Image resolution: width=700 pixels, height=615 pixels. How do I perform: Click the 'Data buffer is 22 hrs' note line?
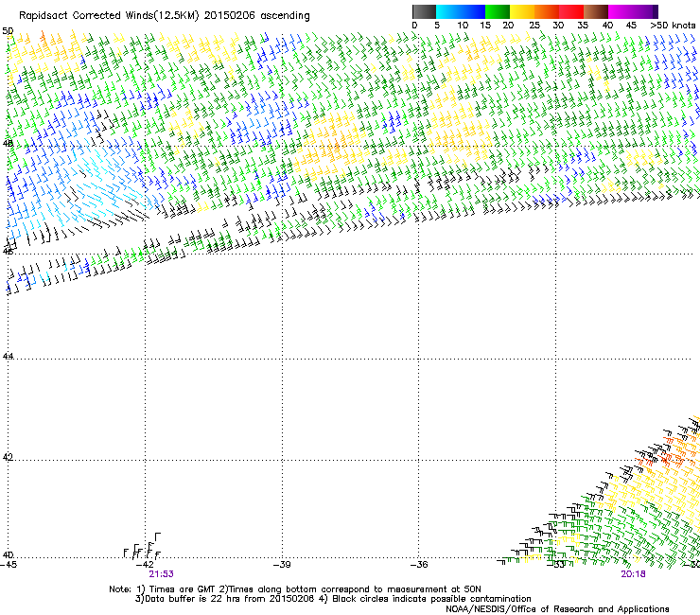333,599
